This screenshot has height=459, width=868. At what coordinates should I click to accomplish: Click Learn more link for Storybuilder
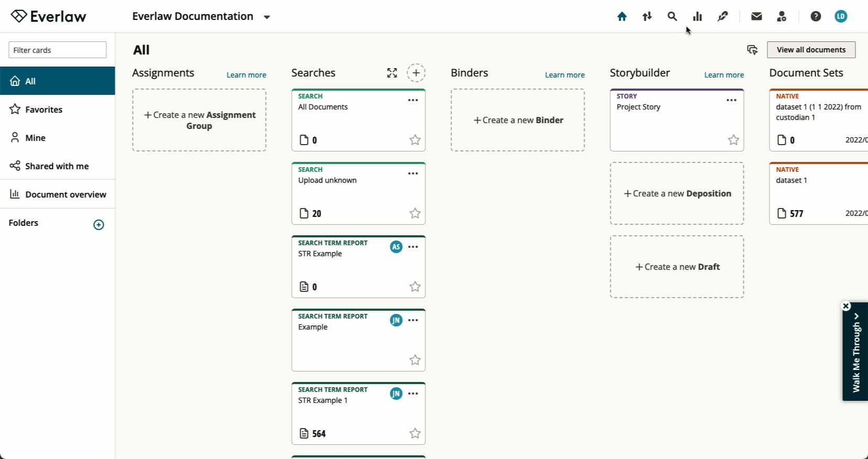tap(724, 75)
